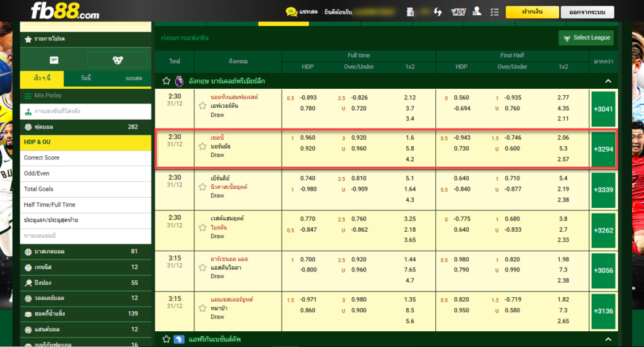This screenshot has height=347, width=644.
Task: Switch to the today tab in sidebar
Action: [x=86, y=78]
